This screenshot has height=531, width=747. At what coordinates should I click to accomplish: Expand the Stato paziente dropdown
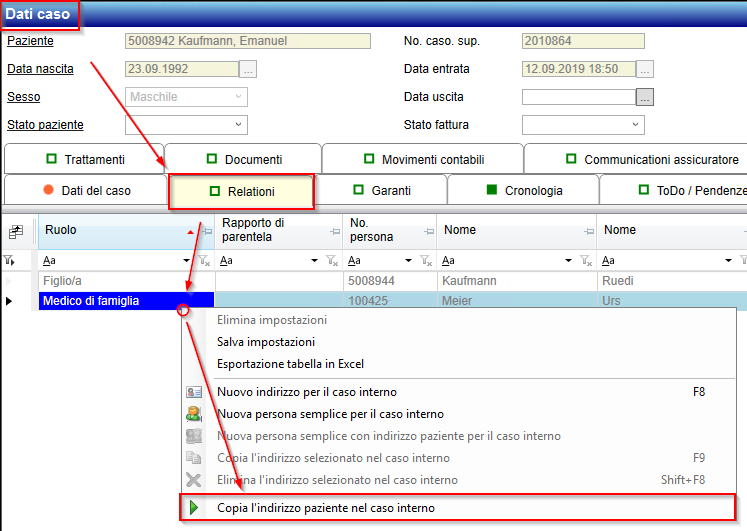pos(238,125)
